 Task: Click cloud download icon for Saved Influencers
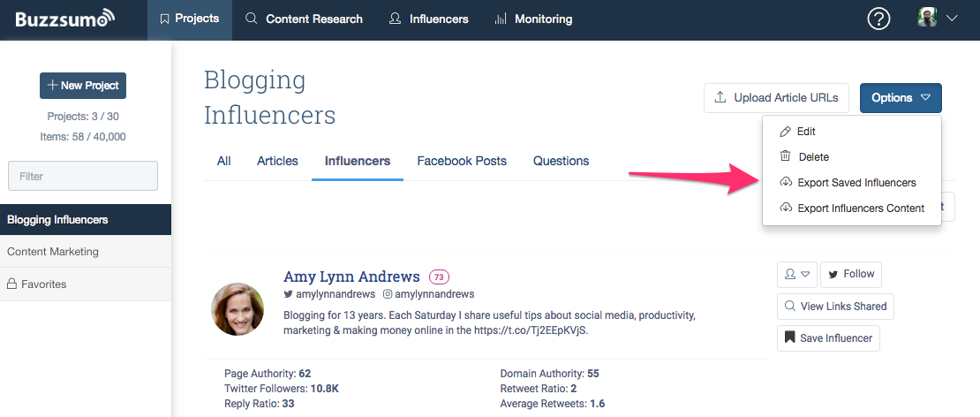pyautogui.click(x=786, y=182)
